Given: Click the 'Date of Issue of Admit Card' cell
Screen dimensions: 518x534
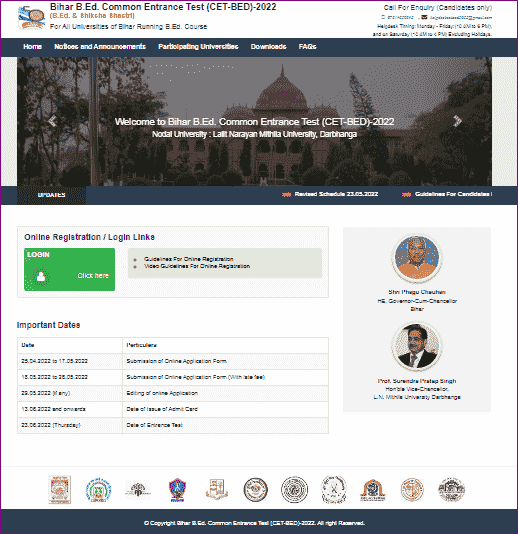Looking at the screenshot, I should pyautogui.click(x=225, y=409).
